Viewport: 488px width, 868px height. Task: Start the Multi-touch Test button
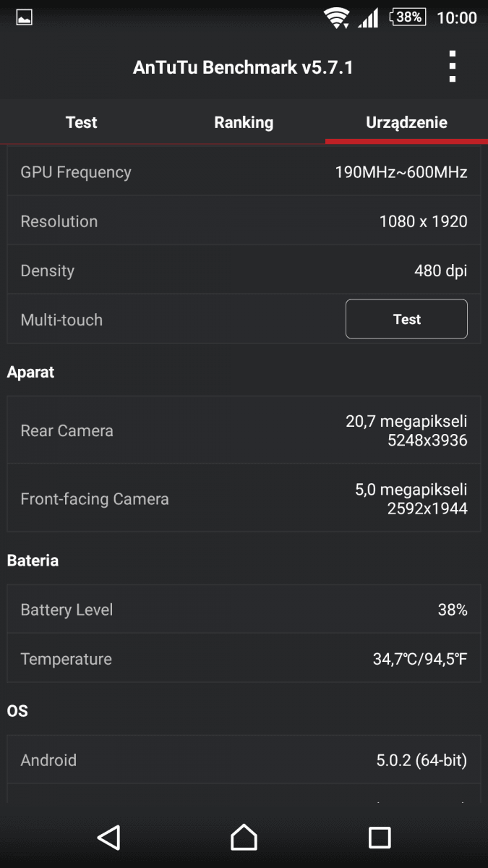(406, 319)
